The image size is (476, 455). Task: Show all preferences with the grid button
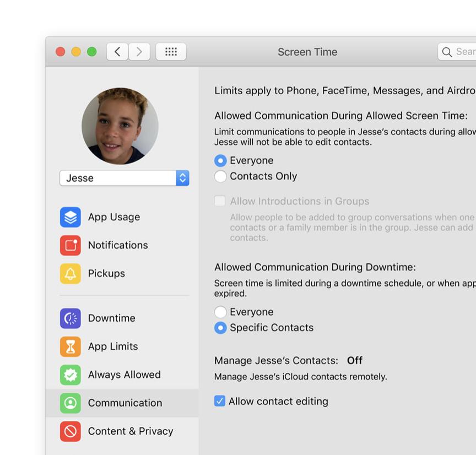[171, 52]
